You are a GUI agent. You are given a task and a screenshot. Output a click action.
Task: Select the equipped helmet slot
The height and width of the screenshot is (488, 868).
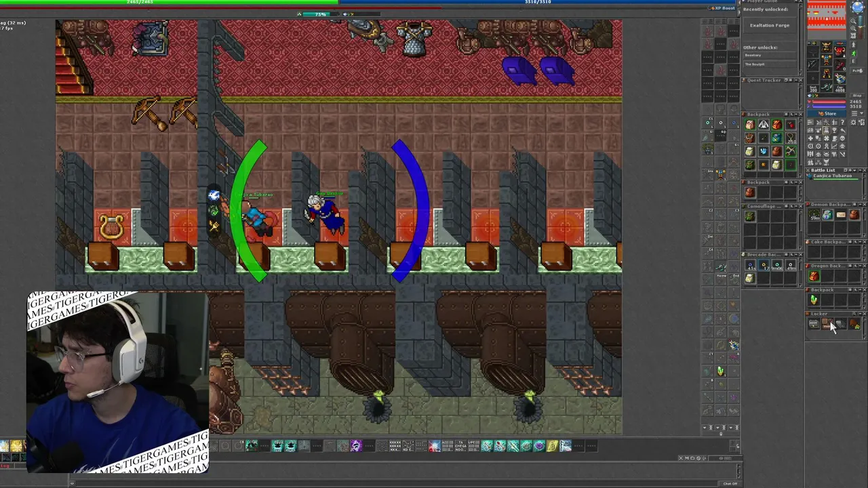click(826, 47)
